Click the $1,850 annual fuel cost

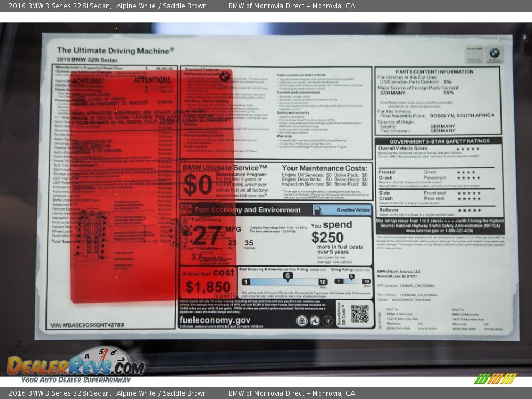coord(208,287)
